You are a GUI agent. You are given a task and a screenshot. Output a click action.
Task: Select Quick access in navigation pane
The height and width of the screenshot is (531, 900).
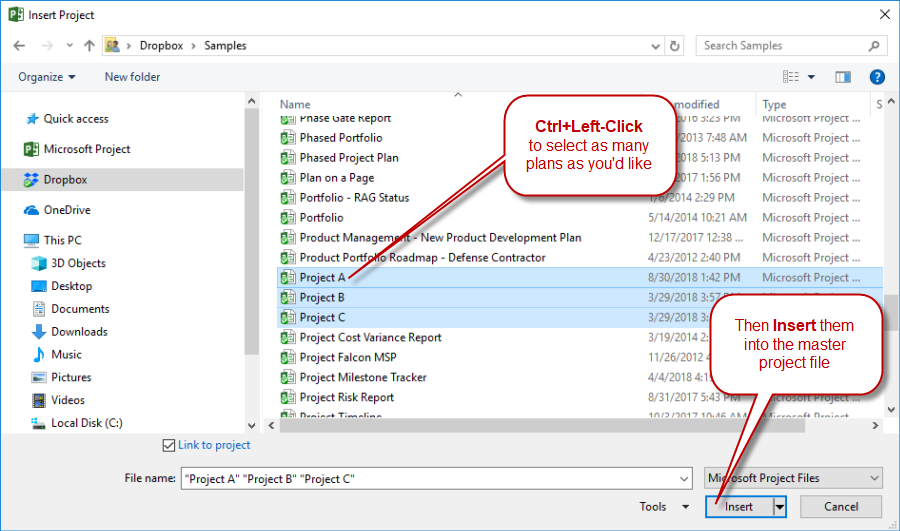(76, 119)
